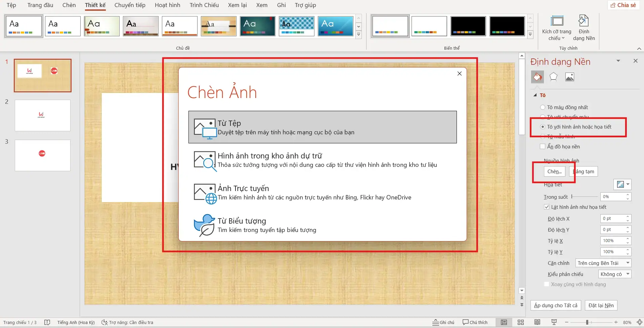Expand the Kiểu phản chiếu dropdown

pyautogui.click(x=628, y=274)
